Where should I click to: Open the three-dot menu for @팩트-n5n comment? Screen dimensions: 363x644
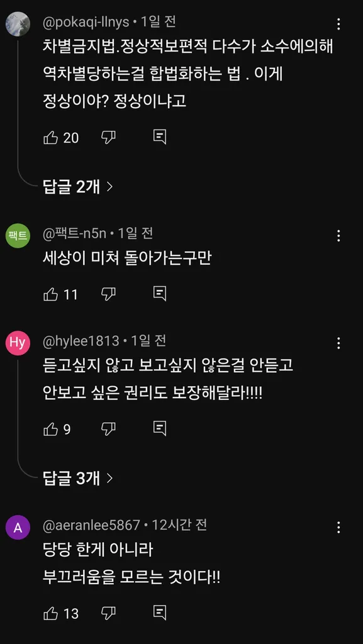(x=338, y=236)
